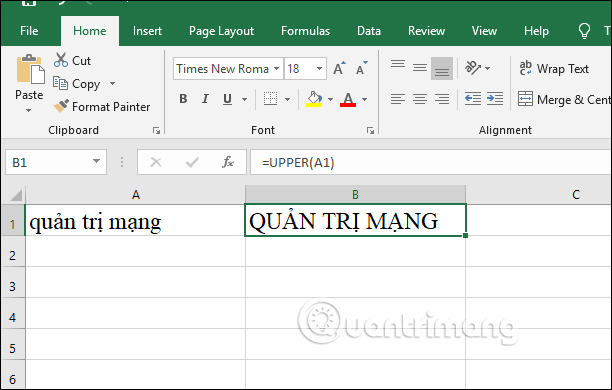Expand the Name Box dropdown arrow
This screenshot has height=390, width=612.
(96, 162)
